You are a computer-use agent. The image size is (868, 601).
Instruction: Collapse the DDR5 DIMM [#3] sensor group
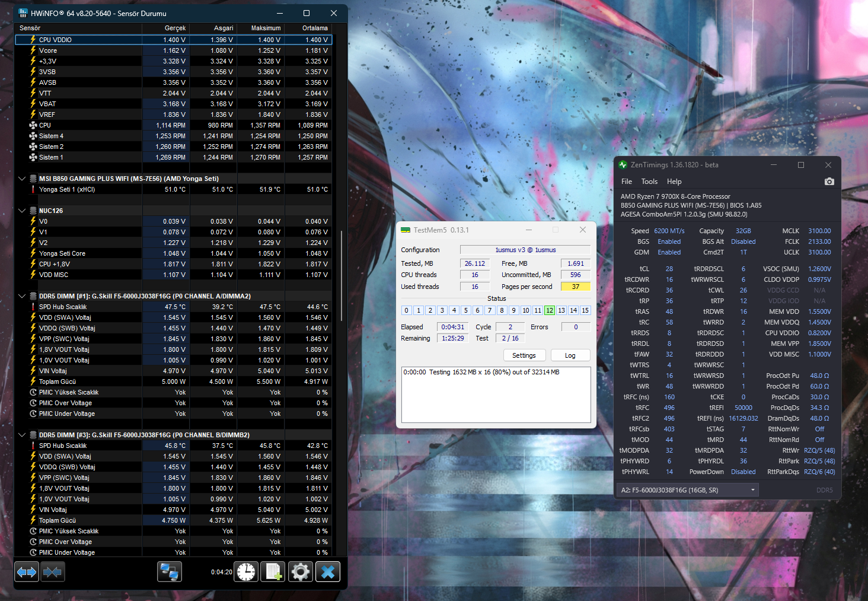pos(22,435)
